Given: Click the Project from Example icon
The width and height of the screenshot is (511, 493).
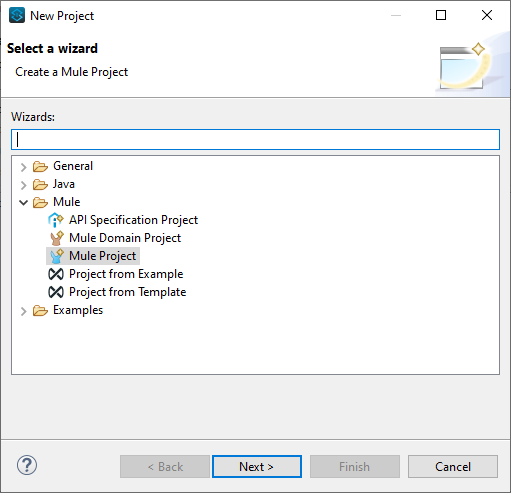Looking at the screenshot, I should (56, 274).
